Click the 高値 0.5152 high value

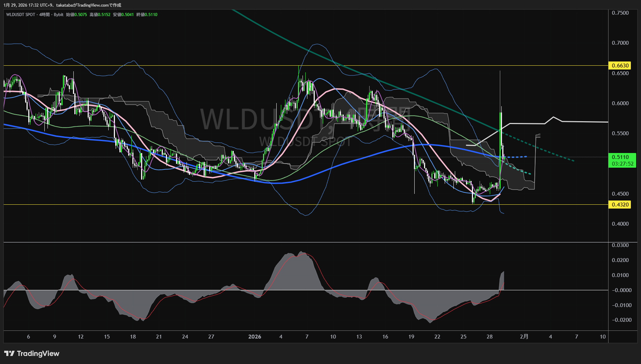click(100, 15)
